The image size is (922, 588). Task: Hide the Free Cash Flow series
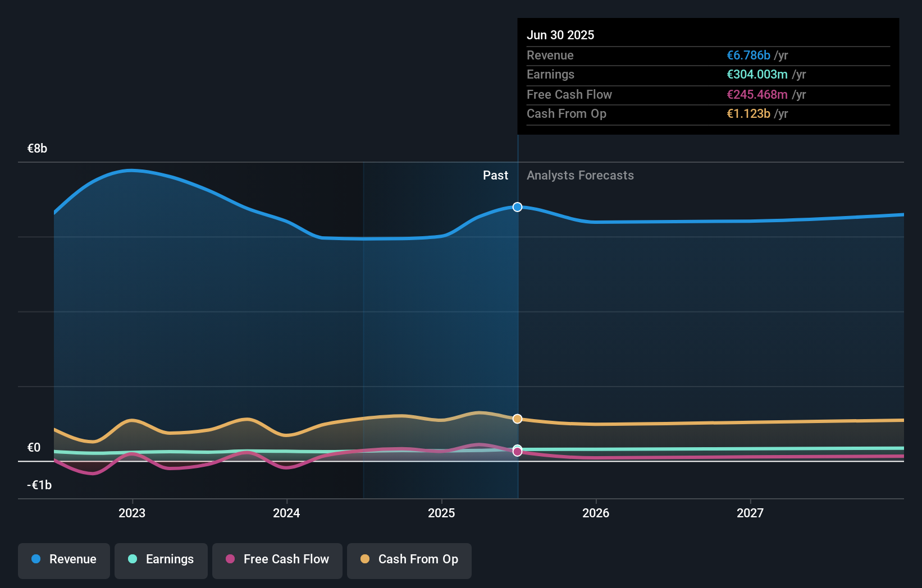click(277, 560)
